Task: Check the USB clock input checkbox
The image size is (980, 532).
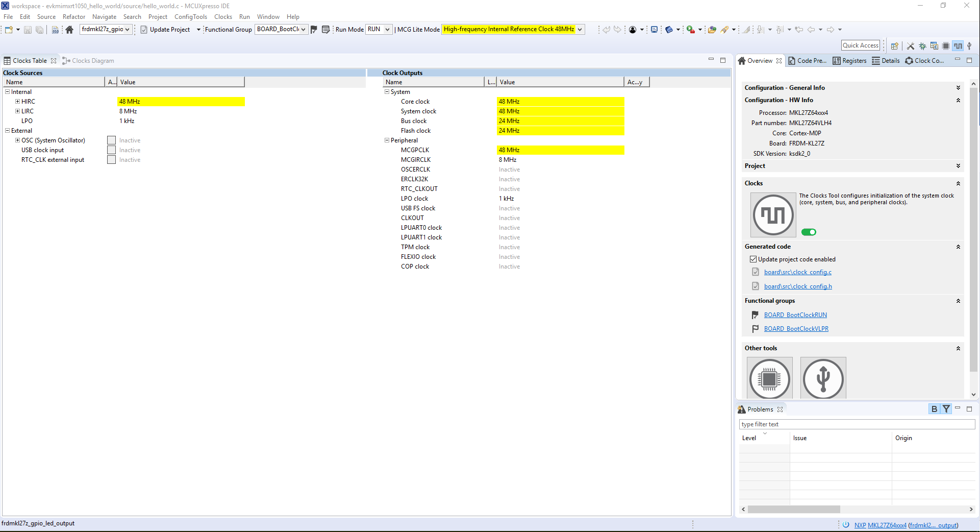Action: click(111, 150)
